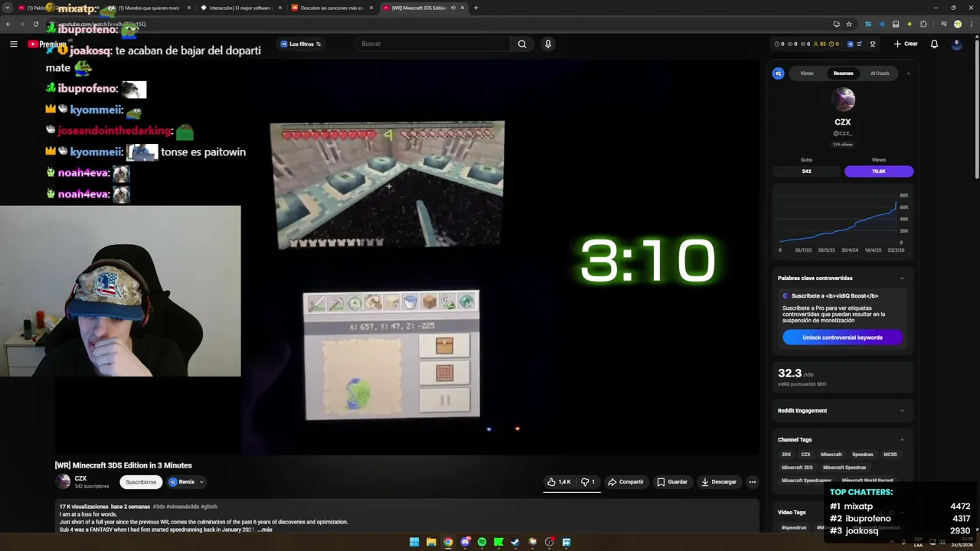Open the Chrome tab search dropdown

point(8,8)
